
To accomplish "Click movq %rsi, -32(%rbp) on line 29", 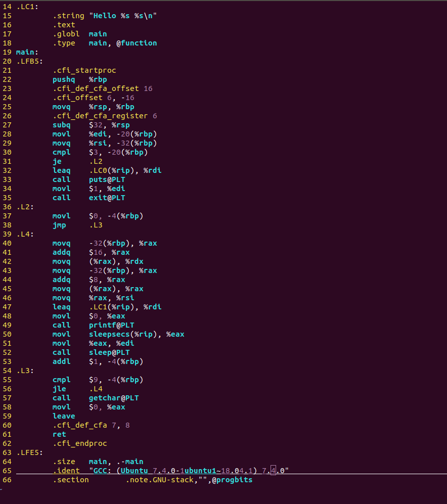I will (x=105, y=143).
